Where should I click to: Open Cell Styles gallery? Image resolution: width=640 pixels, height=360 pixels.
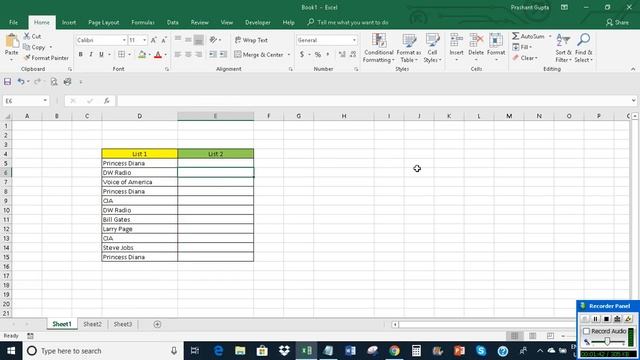click(432, 48)
